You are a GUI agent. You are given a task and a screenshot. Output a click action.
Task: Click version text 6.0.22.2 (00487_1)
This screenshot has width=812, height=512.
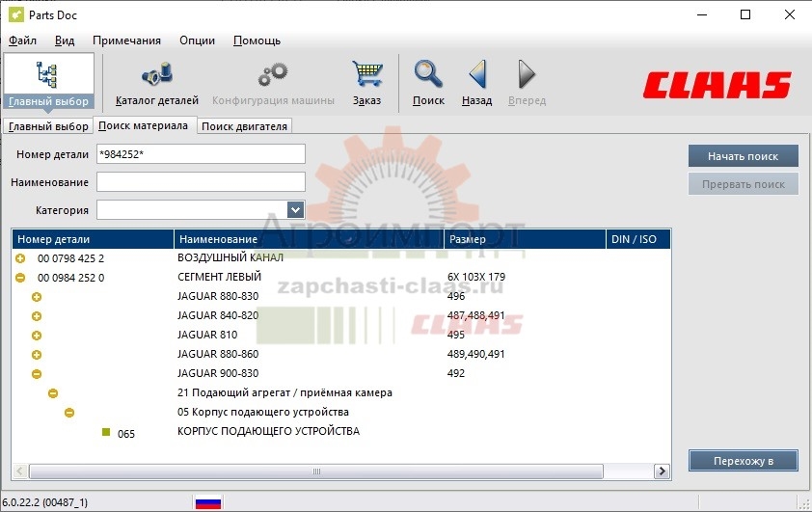point(44,502)
